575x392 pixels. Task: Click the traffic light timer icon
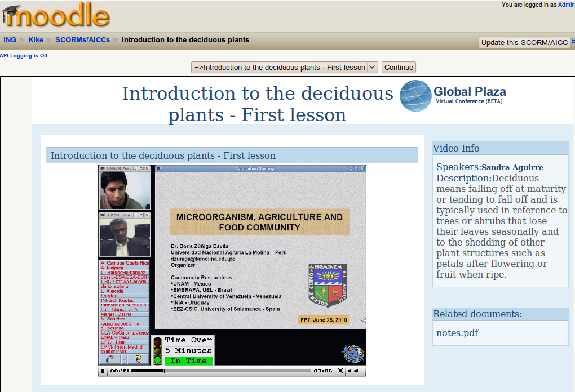click(x=157, y=350)
